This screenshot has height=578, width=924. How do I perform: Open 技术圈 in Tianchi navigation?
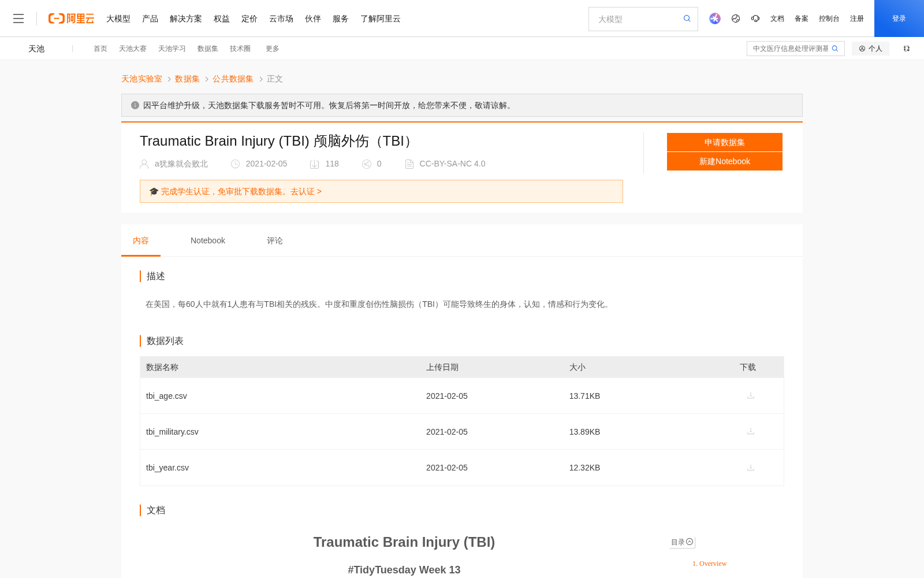coord(240,49)
